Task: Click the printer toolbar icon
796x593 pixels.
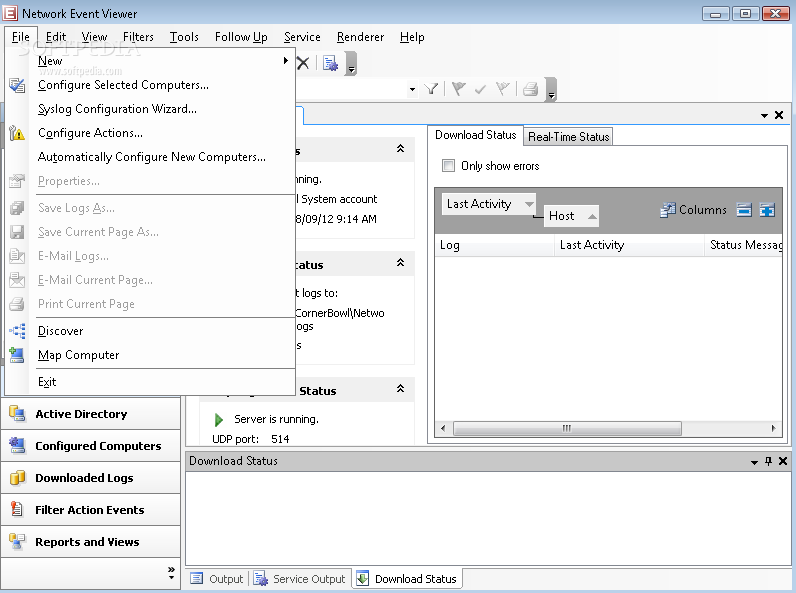Action: pyautogui.click(x=530, y=89)
